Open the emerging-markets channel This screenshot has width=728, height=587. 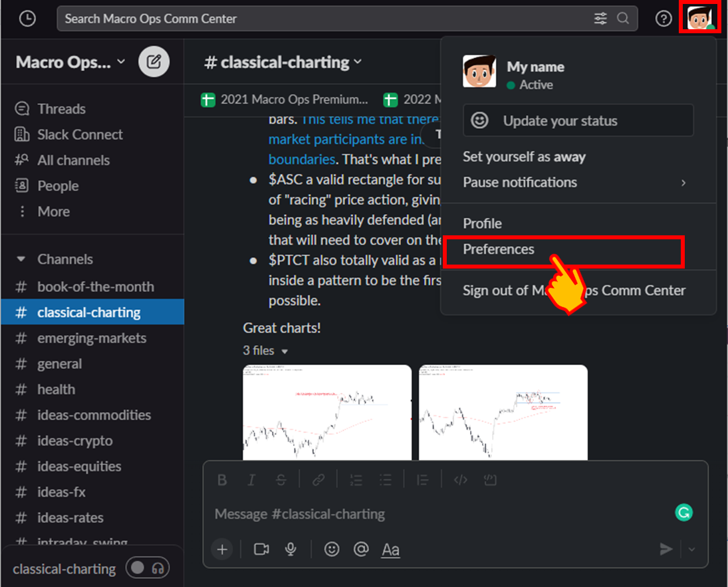[92, 338]
